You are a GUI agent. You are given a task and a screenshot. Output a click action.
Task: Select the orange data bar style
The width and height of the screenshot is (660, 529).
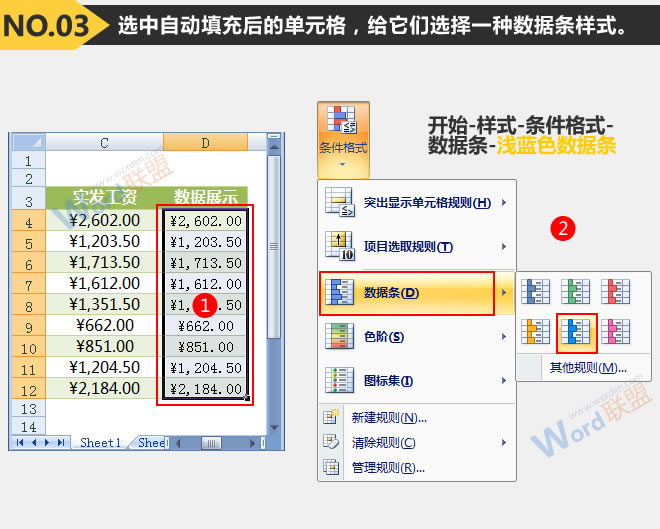click(x=535, y=332)
